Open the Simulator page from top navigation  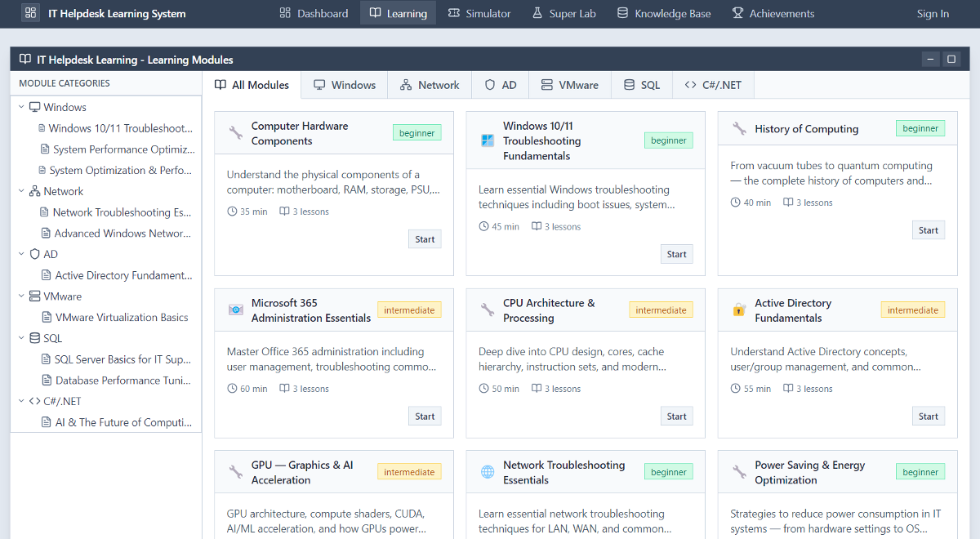(479, 13)
